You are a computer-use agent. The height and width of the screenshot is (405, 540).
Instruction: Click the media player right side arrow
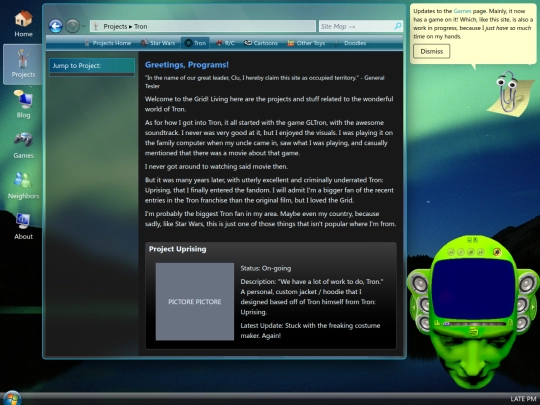[532, 306]
